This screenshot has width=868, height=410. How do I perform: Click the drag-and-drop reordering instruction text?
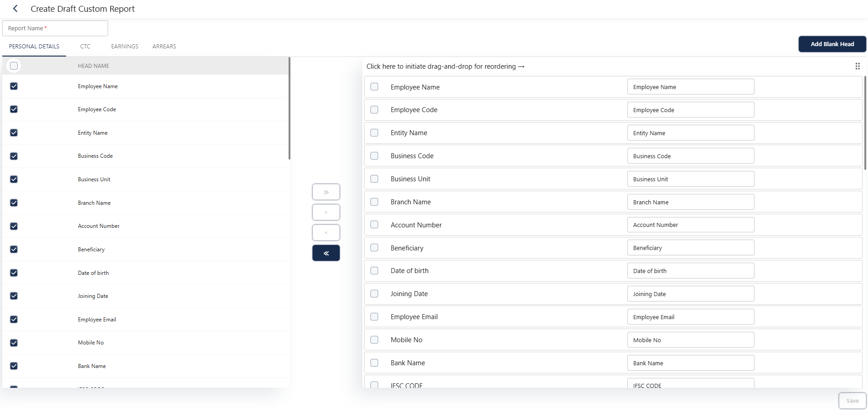click(446, 66)
